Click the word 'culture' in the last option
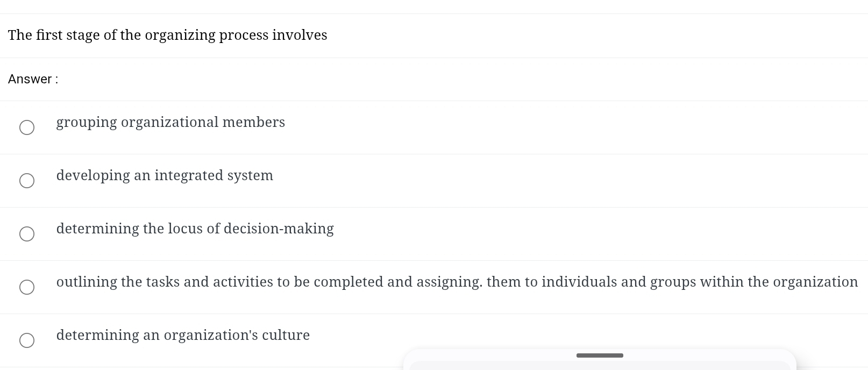This screenshot has width=868, height=370. point(286,335)
